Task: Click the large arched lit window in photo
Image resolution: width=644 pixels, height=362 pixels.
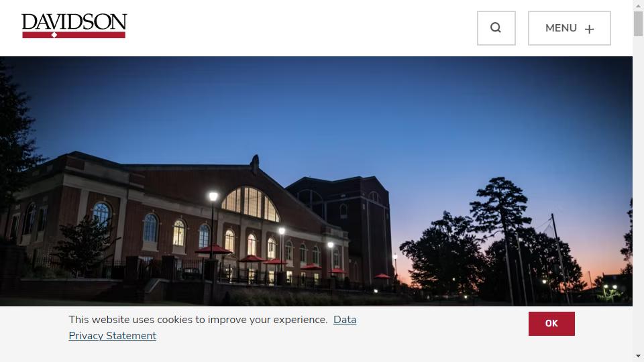Action: (x=250, y=204)
